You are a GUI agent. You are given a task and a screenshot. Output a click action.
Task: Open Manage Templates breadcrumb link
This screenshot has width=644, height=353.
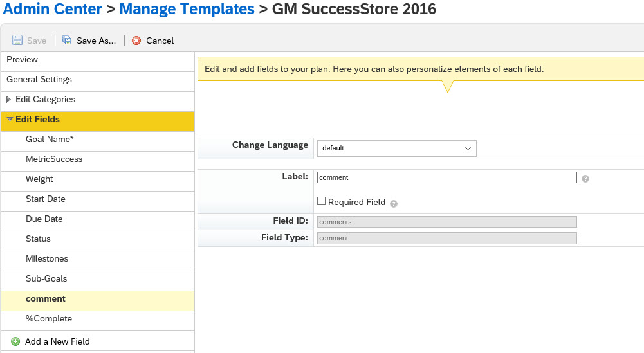pyautogui.click(x=187, y=8)
